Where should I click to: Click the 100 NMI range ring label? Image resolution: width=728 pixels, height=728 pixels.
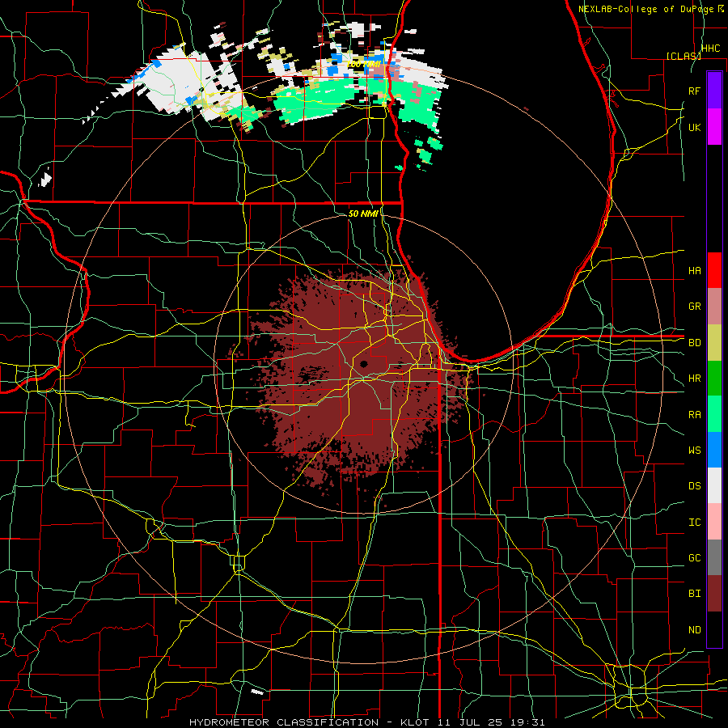click(363, 64)
